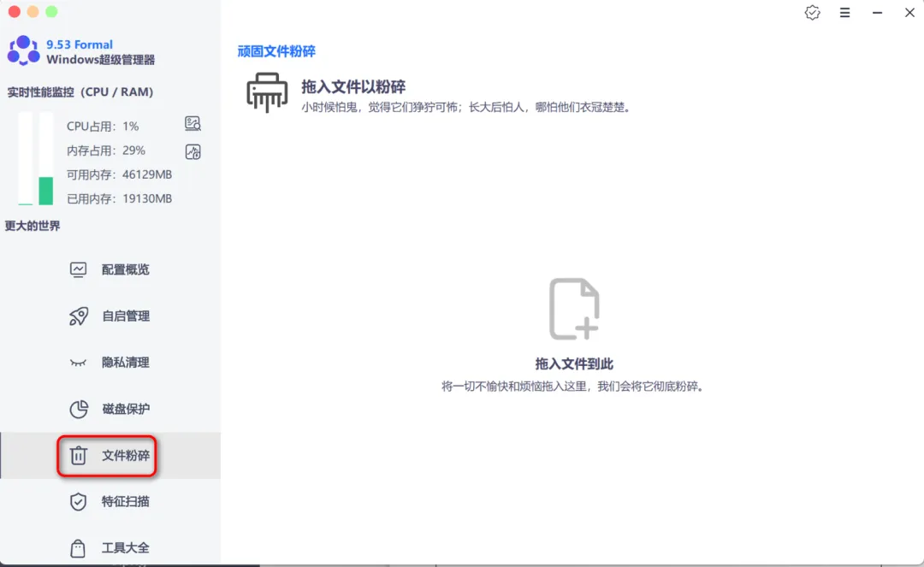924x567 pixels.
Task: Open 特征扫描 from the sidebar
Action: [110, 502]
